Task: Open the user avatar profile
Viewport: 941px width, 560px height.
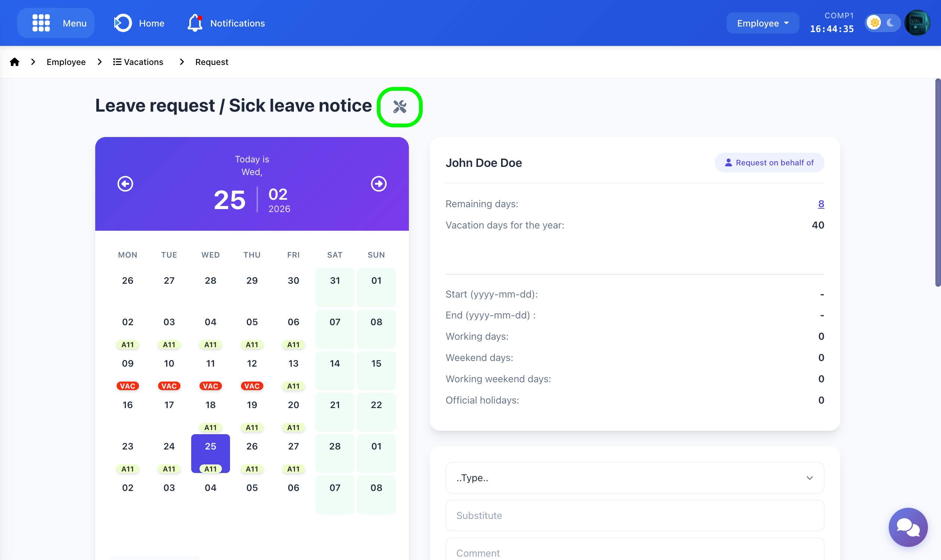Action: pyautogui.click(x=917, y=23)
